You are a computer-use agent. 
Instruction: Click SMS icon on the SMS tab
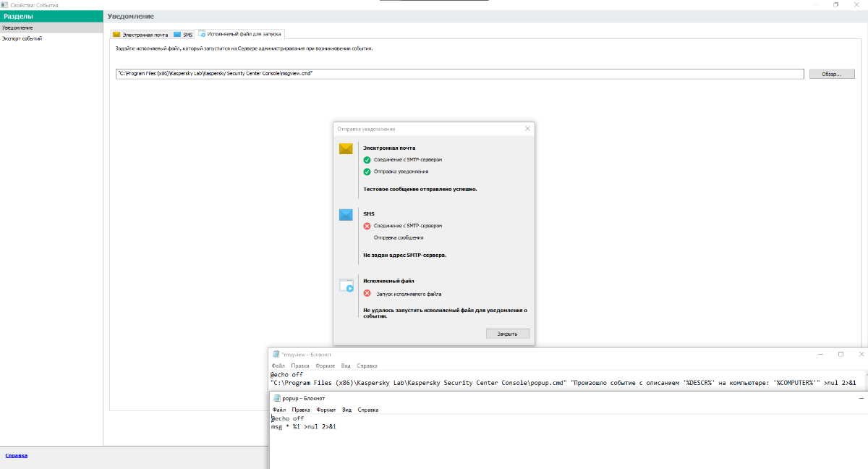click(177, 34)
